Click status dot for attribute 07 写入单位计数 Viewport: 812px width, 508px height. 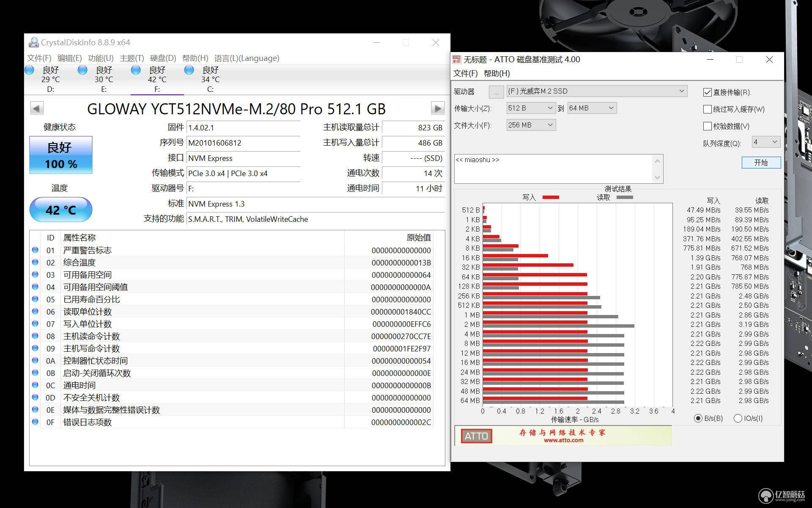pos(35,323)
